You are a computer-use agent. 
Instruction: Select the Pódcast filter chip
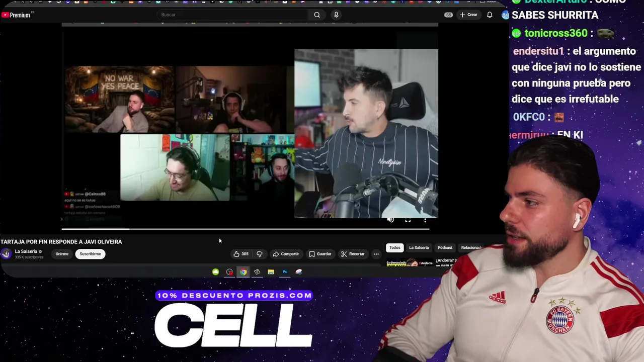(445, 247)
